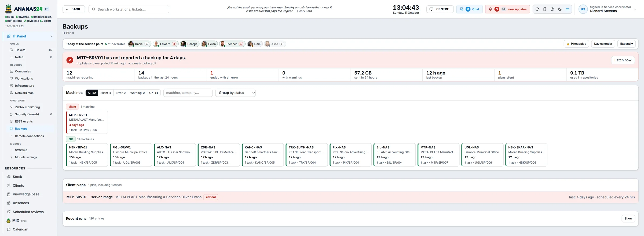Filter machines by the OK 11 tab
This screenshot has height=236, width=644.
pyautogui.click(x=154, y=93)
